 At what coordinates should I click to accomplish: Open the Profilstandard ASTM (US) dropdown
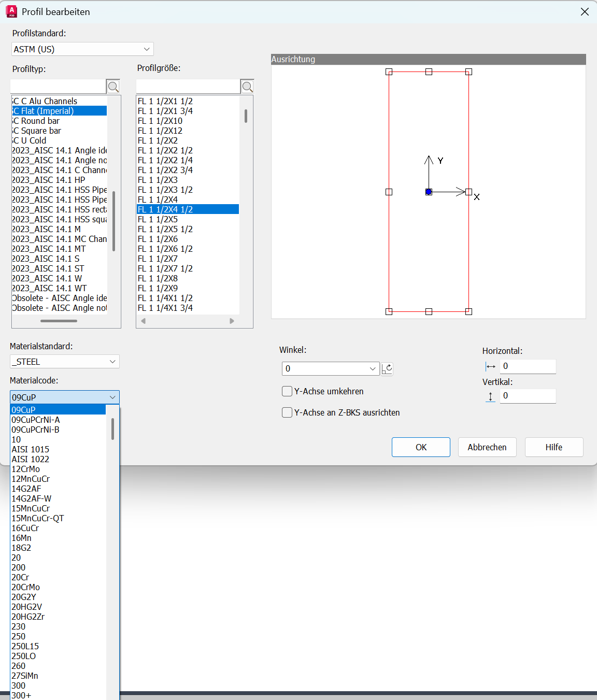(x=82, y=49)
